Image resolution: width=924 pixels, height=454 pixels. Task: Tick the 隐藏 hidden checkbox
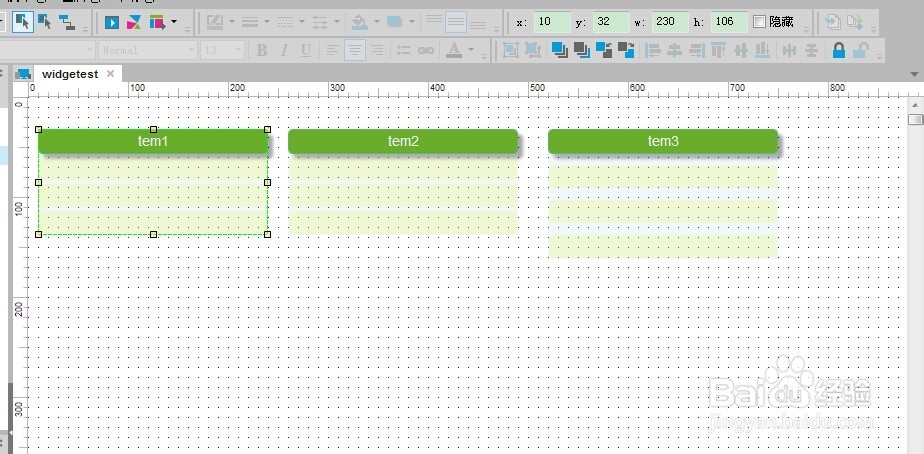pos(760,22)
